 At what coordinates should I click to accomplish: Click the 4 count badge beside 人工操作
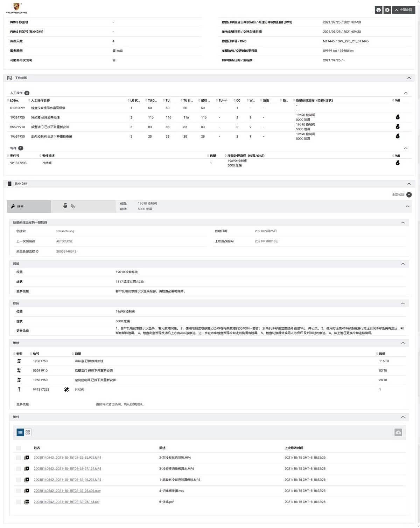click(x=27, y=93)
